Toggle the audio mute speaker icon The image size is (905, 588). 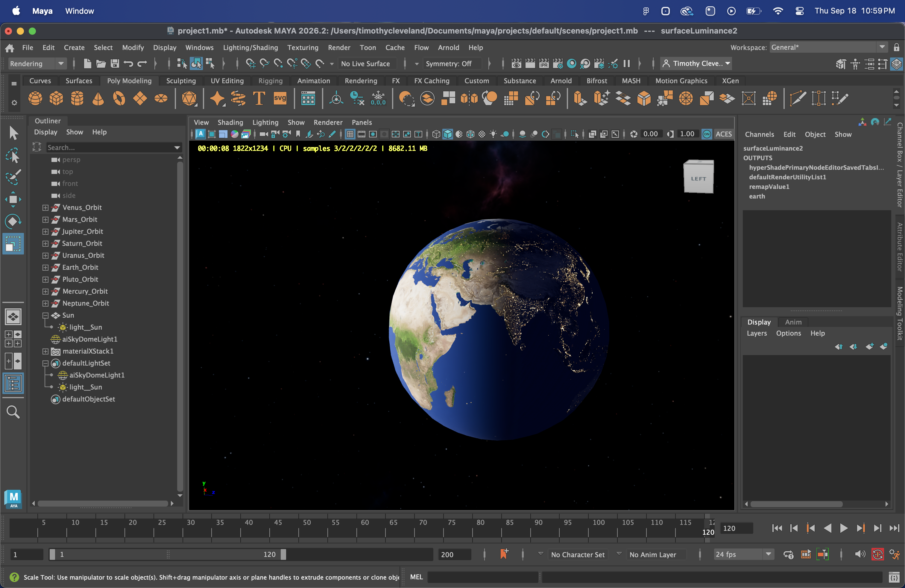tap(860, 554)
